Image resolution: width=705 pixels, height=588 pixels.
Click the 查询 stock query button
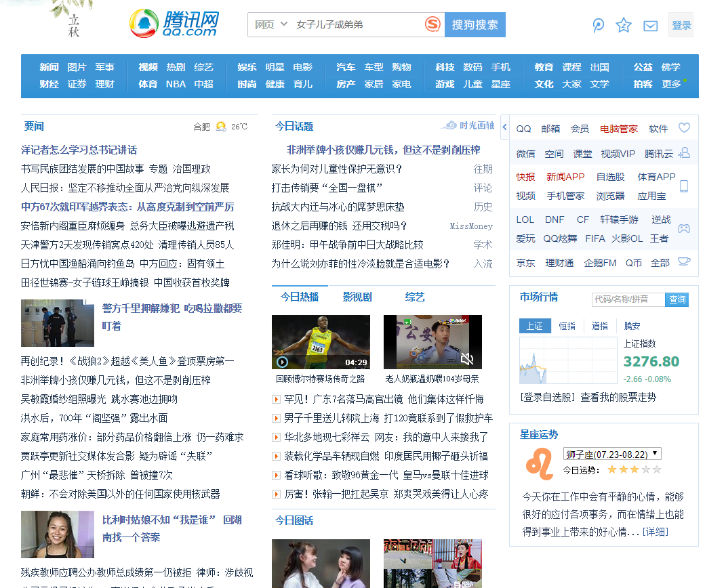point(677,299)
